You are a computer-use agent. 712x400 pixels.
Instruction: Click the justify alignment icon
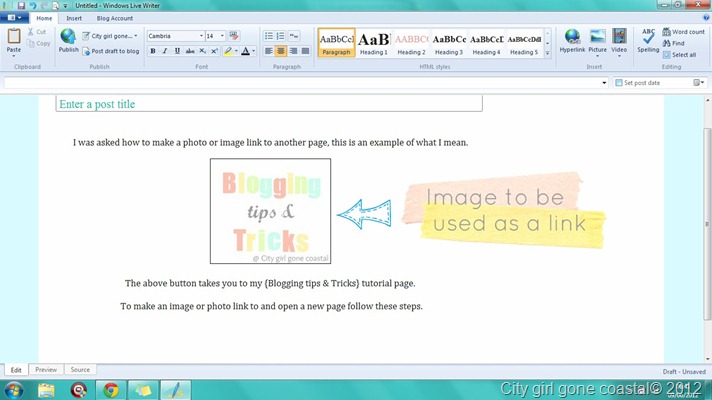point(306,51)
